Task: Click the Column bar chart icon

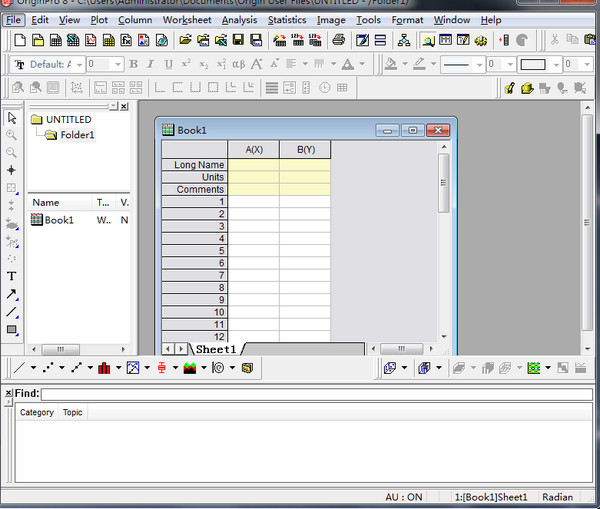Action: coord(104,368)
